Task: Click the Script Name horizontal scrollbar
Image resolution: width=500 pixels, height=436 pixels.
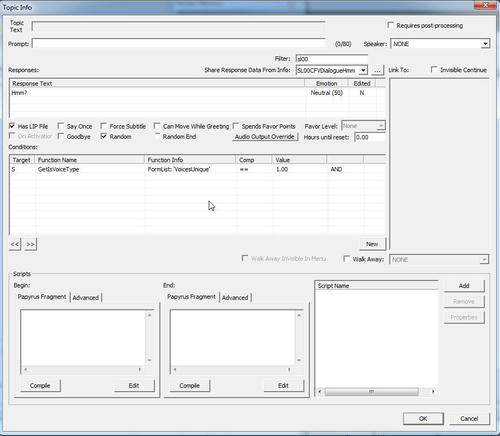Action: click(x=377, y=391)
